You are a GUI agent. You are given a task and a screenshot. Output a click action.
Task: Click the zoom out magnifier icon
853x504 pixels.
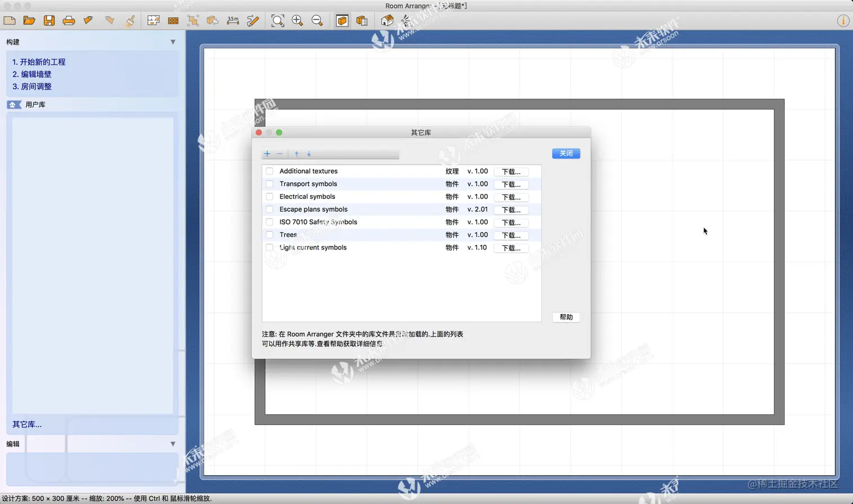[317, 21]
